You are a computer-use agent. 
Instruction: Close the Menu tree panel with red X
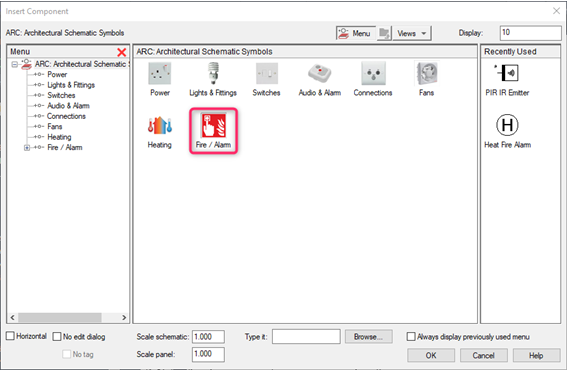tap(122, 52)
